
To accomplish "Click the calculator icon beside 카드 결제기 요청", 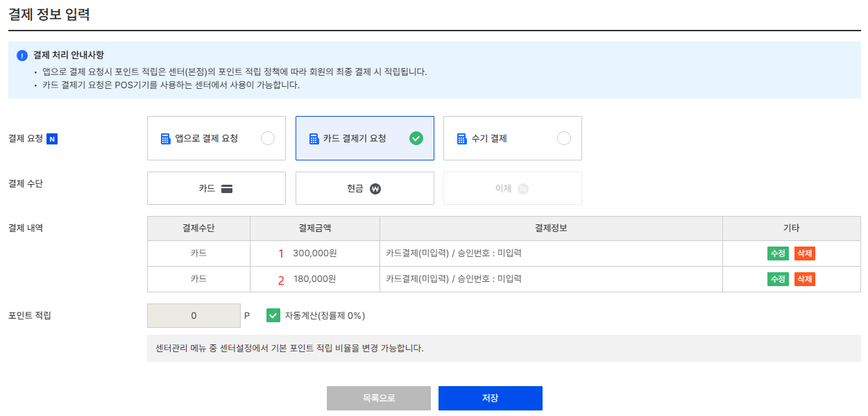I will coord(314,139).
